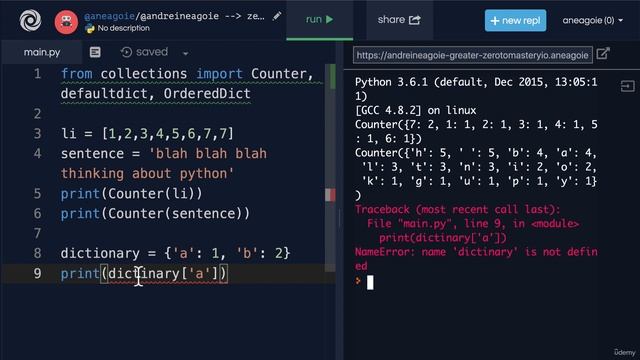Click 'print(Counter(sentence))' on line 6
The width and height of the screenshot is (640, 360).
pos(155,213)
